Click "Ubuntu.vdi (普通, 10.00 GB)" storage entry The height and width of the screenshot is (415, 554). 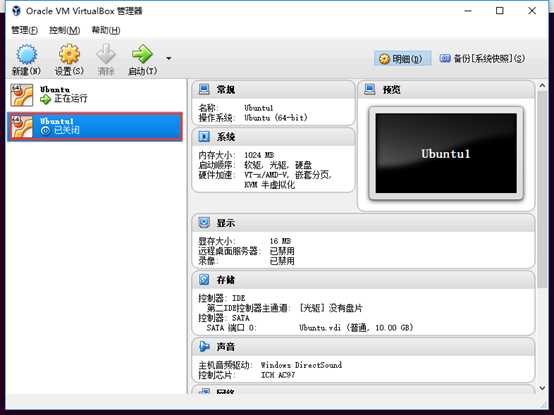pyautogui.click(x=356, y=328)
